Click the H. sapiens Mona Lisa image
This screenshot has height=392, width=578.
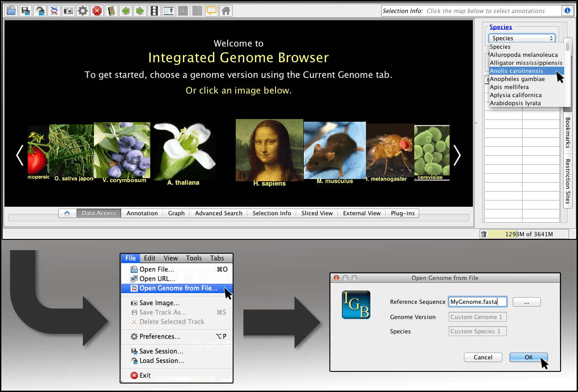tap(269, 150)
